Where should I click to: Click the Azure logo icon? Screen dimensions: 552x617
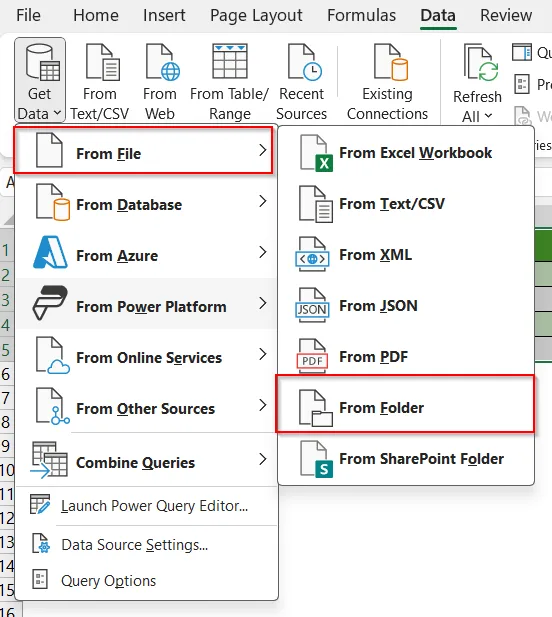click(x=50, y=252)
